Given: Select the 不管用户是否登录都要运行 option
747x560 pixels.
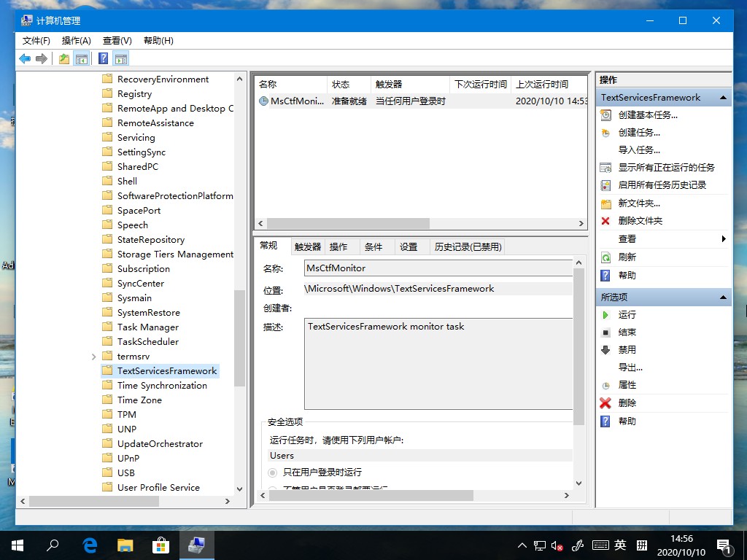Looking at the screenshot, I should click(x=271, y=487).
